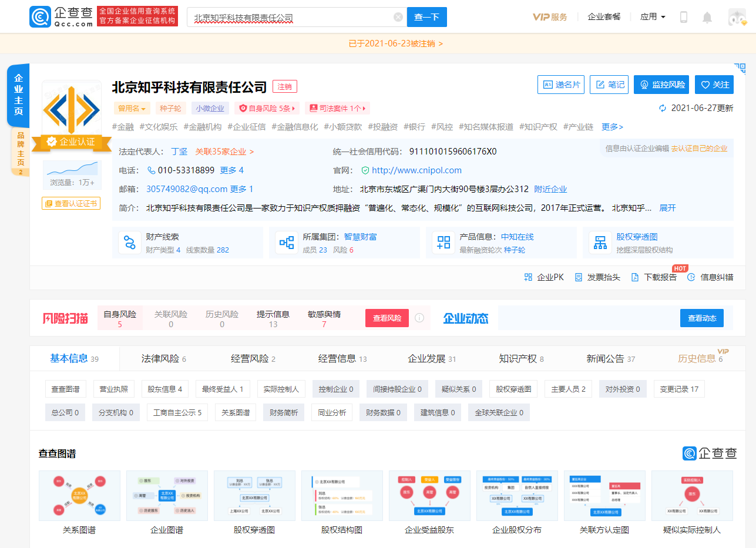This screenshot has width=756, height=548.
Task: Expand 更多 tags with 更多>
Action: point(611,126)
